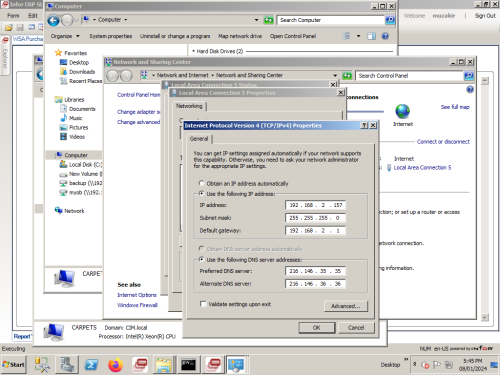Click Cancel in IPv4 Properties dialog

click(356, 328)
